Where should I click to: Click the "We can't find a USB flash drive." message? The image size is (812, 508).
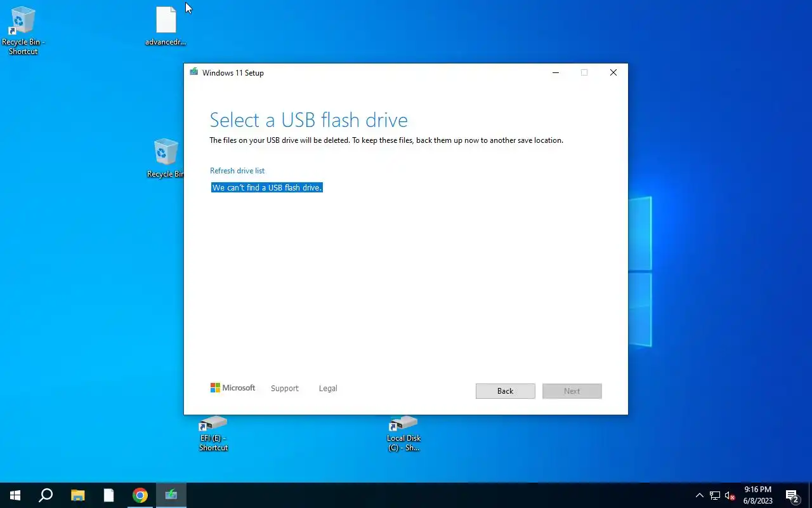coord(267,187)
